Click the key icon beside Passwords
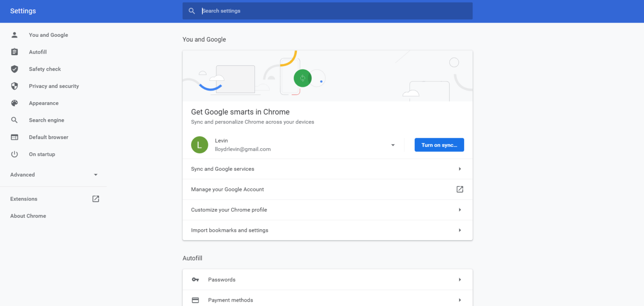The width and height of the screenshot is (644, 306). 195,280
